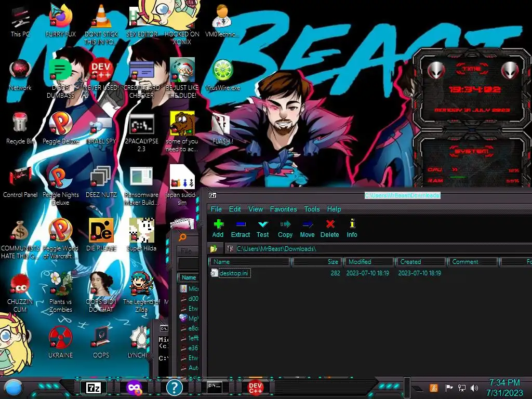Open Ransomware Maker Build shortcut
Screen dimensions: 532x399
click(x=141, y=185)
